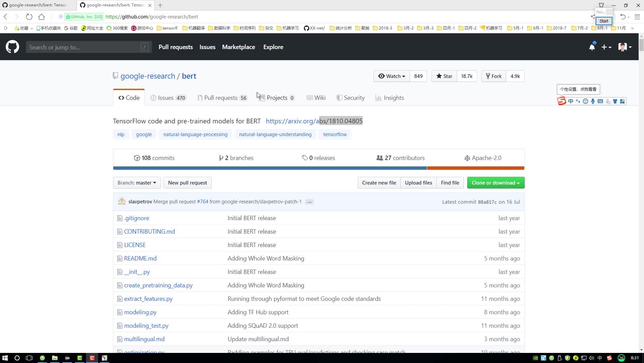644x363 pixels.
Task: Open Sogou toolbox grid icon
Action: [622, 101]
